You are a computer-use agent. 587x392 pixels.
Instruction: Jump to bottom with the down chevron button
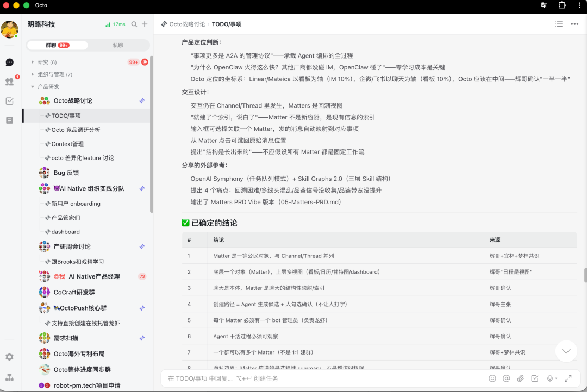[566, 351]
